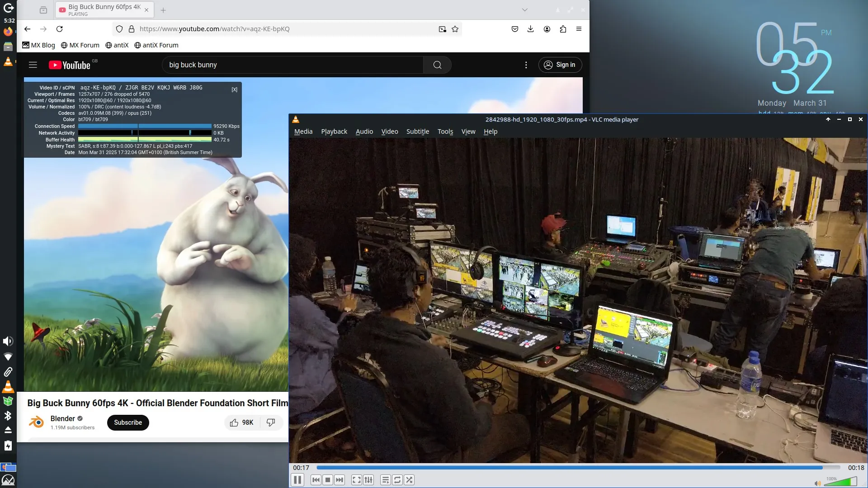Click the YouTube Sign in button
868x488 pixels.
(x=560, y=65)
